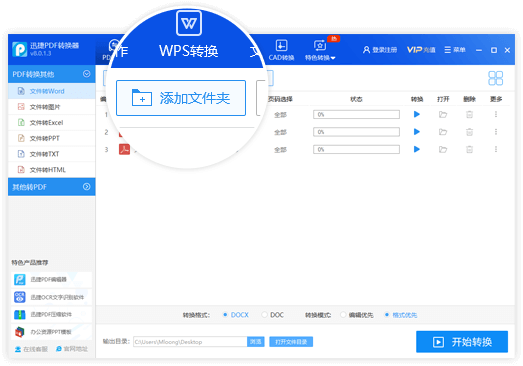Image resolution: width=523 pixels, height=366 pixels.
Task: Click row 2 progress bar
Action: point(356,132)
